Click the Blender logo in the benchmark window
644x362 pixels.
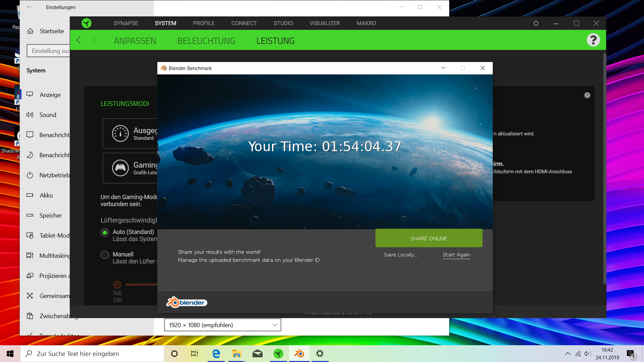click(x=186, y=302)
